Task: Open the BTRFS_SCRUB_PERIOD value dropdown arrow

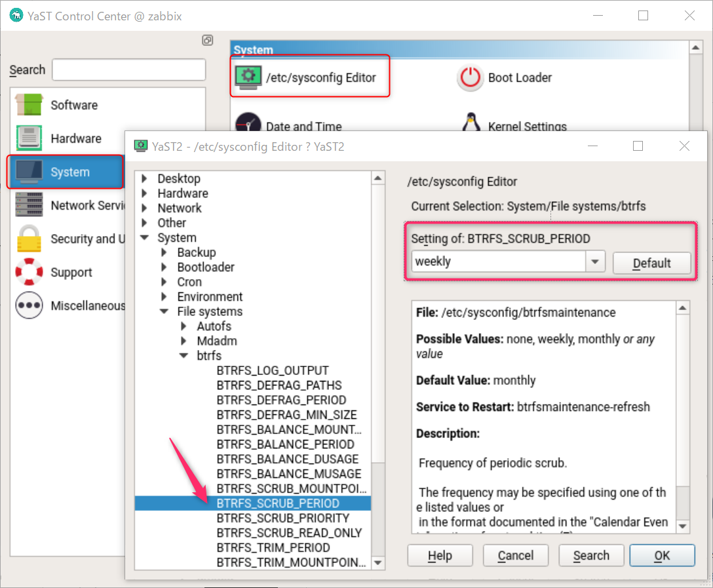Action: [x=595, y=262]
